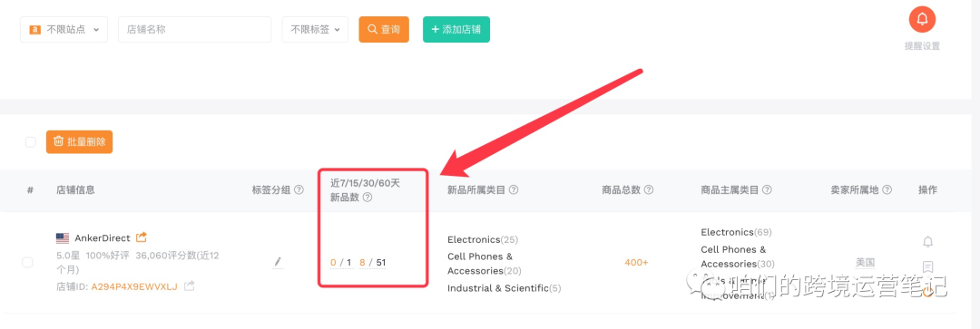The image size is (980, 329).
Task: Click help icon next to 卖家所属地
Action: pyautogui.click(x=887, y=189)
